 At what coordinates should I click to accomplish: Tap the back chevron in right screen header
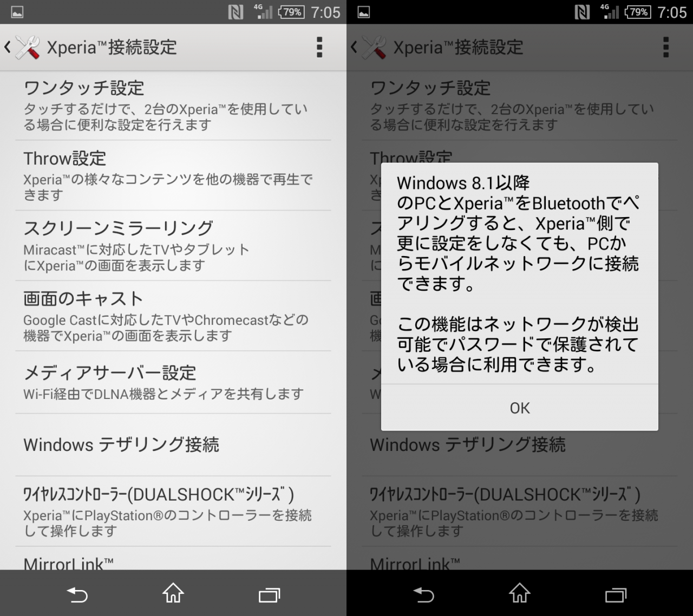354,47
